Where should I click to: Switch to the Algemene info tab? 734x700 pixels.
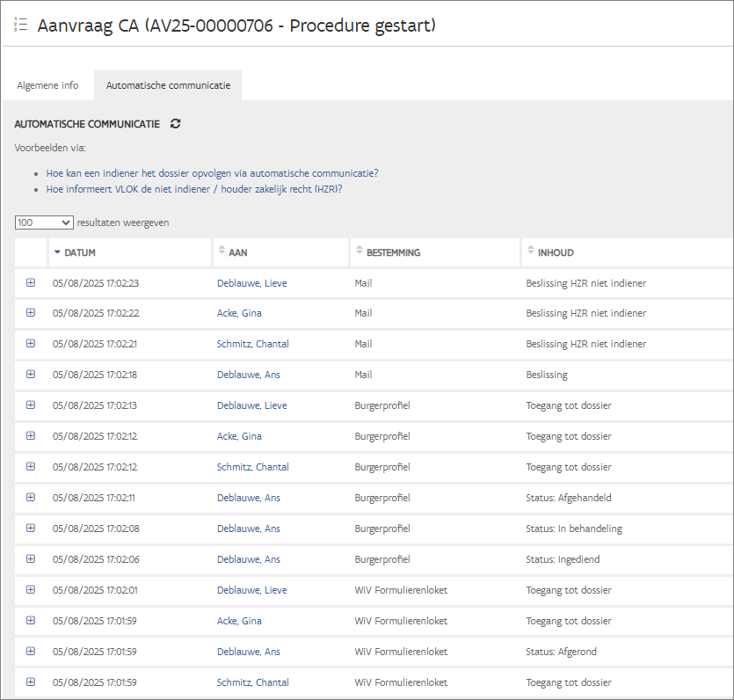[x=47, y=85]
